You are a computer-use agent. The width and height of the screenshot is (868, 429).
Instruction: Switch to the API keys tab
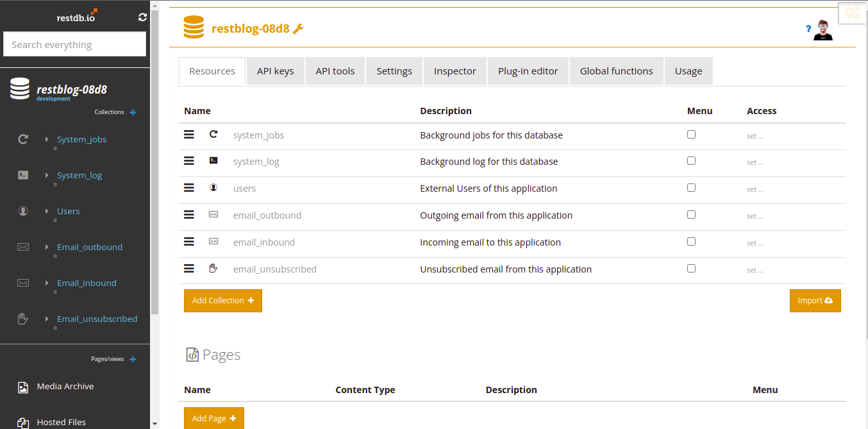[276, 71]
